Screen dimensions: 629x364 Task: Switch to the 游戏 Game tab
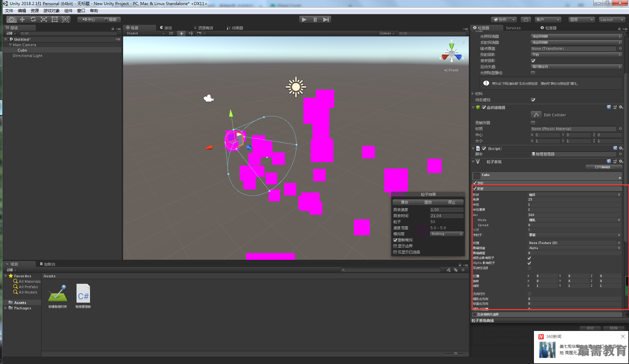pos(166,28)
